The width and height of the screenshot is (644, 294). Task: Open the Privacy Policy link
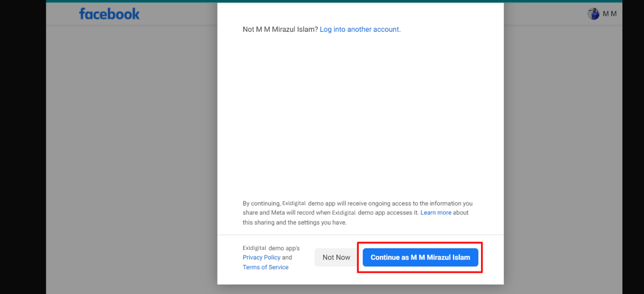pyautogui.click(x=262, y=257)
